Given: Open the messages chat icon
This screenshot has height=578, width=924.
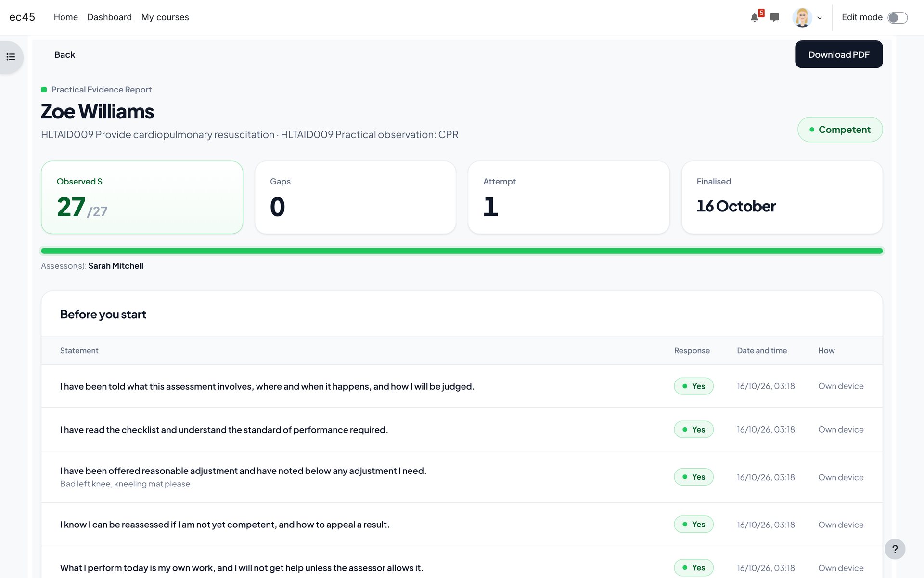Looking at the screenshot, I should 774,17.
